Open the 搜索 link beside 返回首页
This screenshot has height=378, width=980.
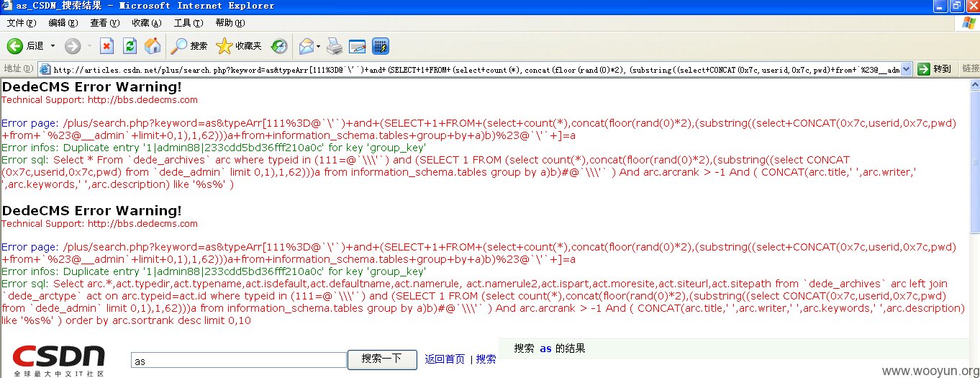(x=486, y=359)
